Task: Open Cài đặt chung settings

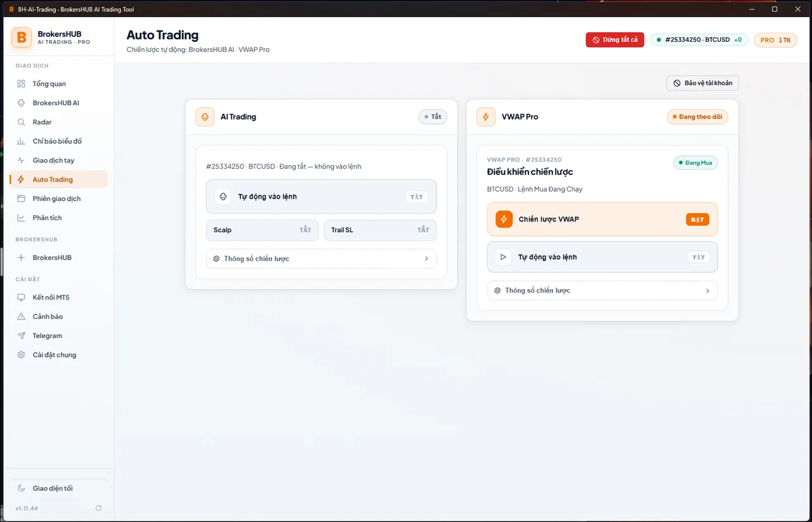Action: 58,355
